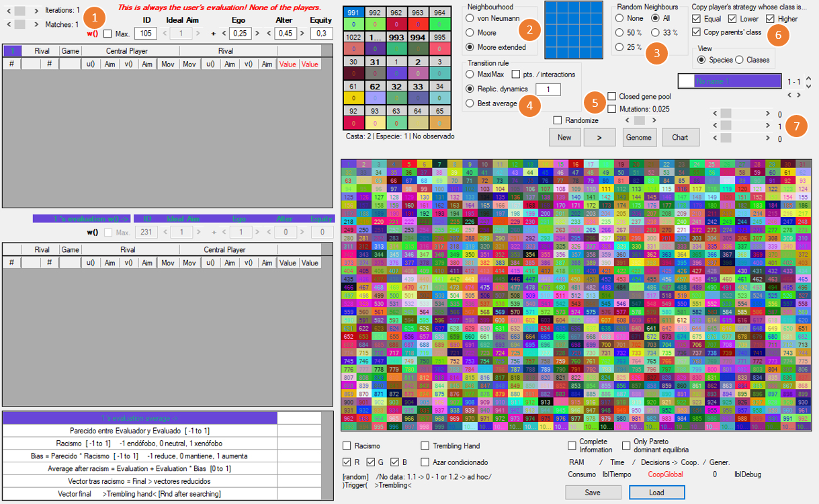819x504 pixels.
Task: Click the orange number 7 marker
Action: (x=797, y=126)
